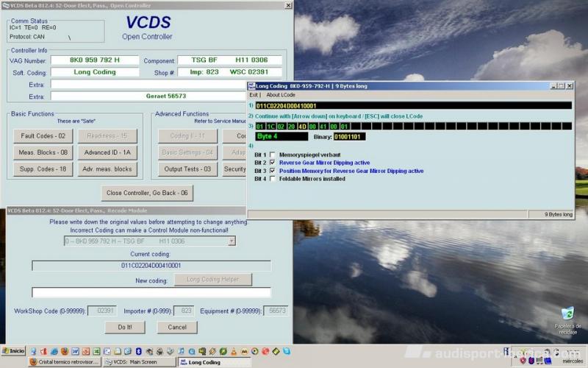Image resolution: width=588 pixels, height=368 pixels.
Task: Select byte cell 1C in byte row
Action: click(x=270, y=127)
